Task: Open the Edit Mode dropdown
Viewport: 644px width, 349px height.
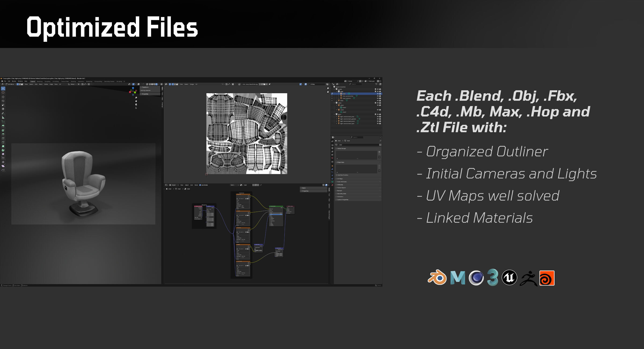Action: coord(11,84)
